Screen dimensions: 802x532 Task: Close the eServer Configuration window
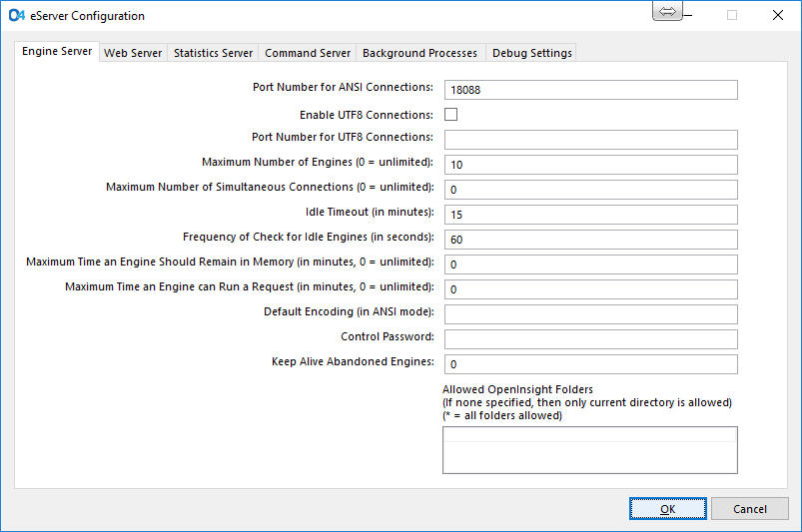(x=777, y=15)
